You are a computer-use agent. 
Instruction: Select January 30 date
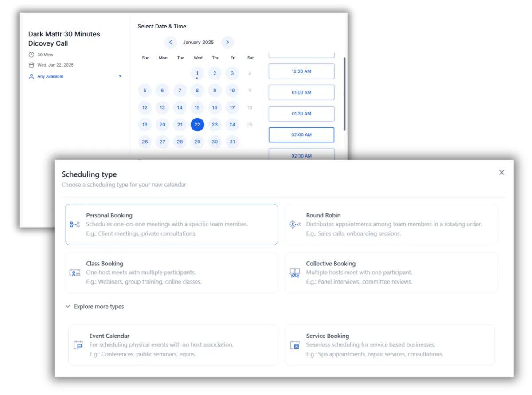tap(215, 142)
